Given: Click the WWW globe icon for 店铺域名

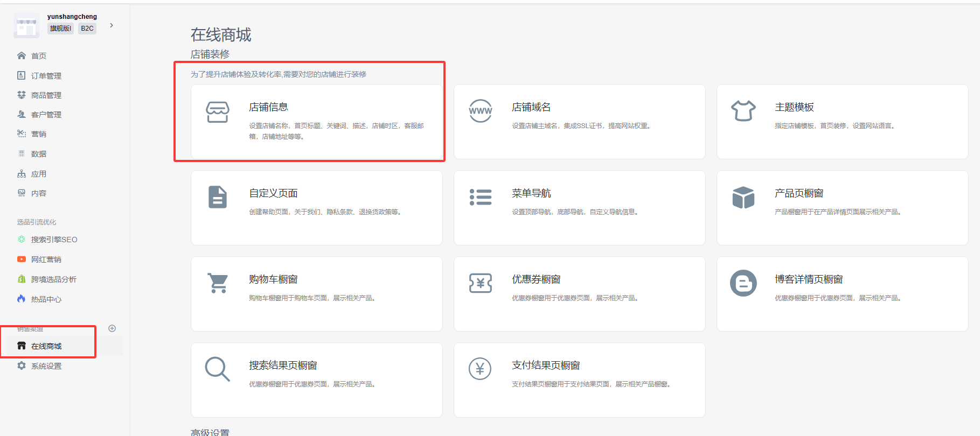Looking at the screenshot, I should coord(480,111).
